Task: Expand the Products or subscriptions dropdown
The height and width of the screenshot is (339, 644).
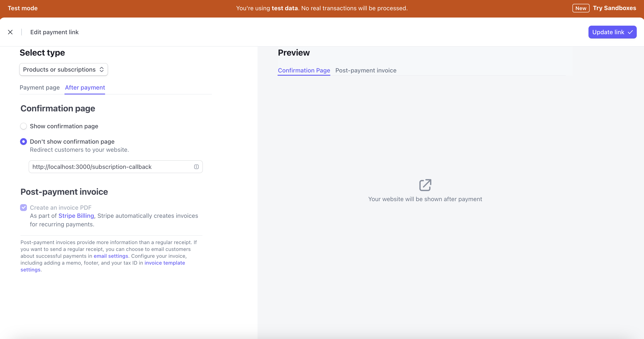Action: pyautogui.click(x=63, y=69)
